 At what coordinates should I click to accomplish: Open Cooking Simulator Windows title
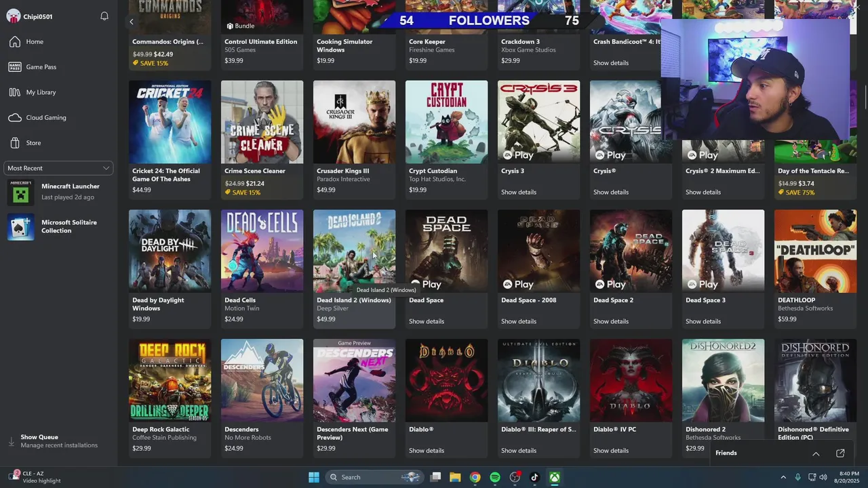click(x=344, y=45)
